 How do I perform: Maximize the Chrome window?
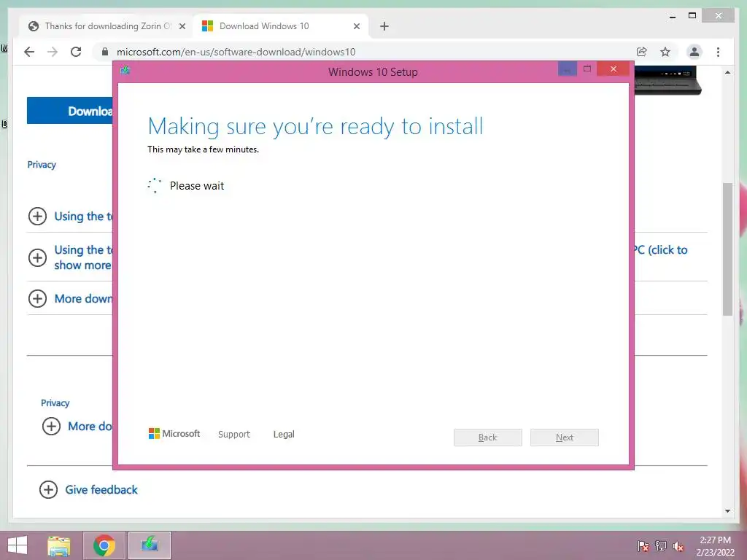click(x=692, y=16)
